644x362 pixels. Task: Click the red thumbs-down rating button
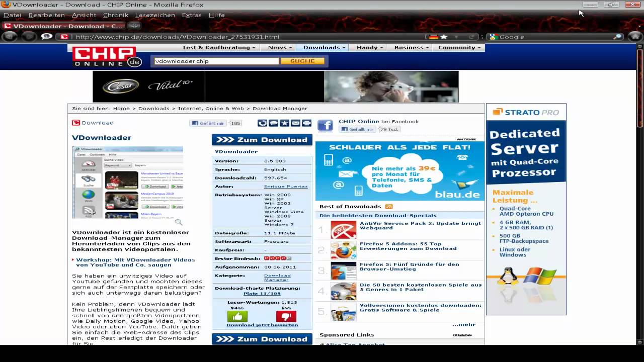tap(286, 316)
